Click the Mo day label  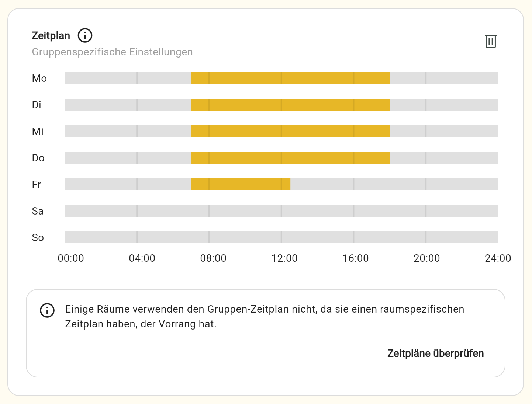pyautogui.click(x=39, y=79)
